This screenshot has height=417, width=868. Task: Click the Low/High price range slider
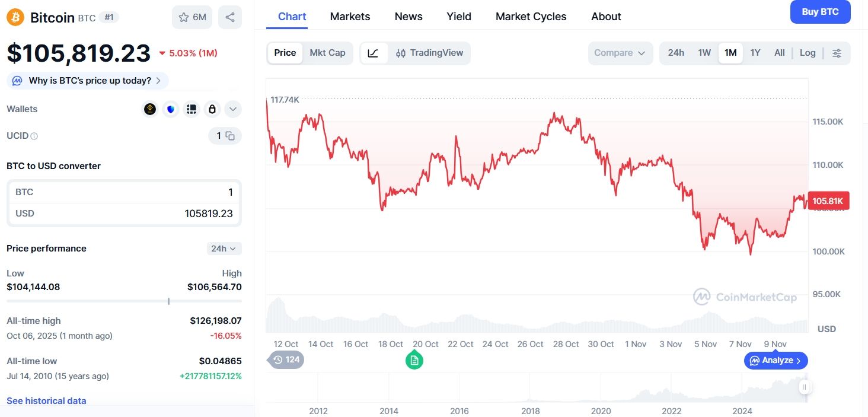pyautogui.click(x=168, y=301)
